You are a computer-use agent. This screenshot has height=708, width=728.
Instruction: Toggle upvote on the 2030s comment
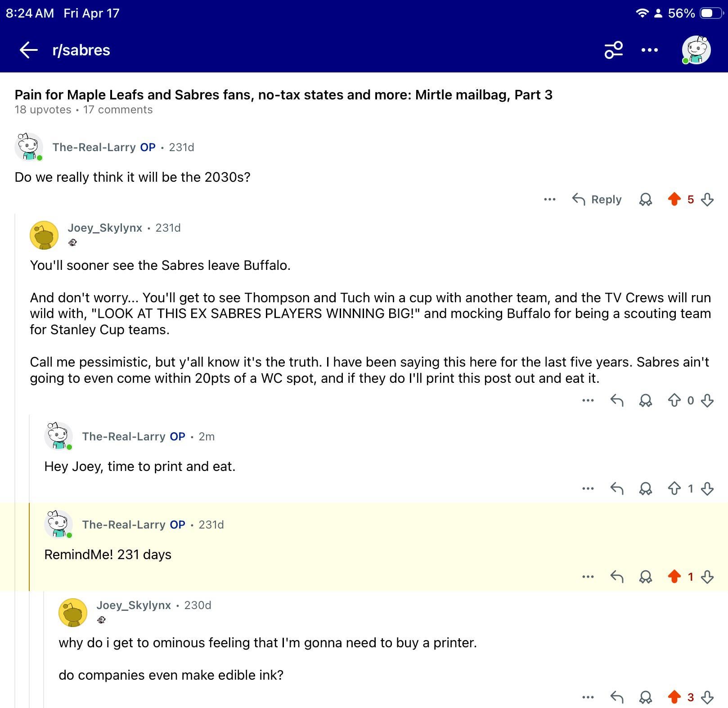coord(674,199)
